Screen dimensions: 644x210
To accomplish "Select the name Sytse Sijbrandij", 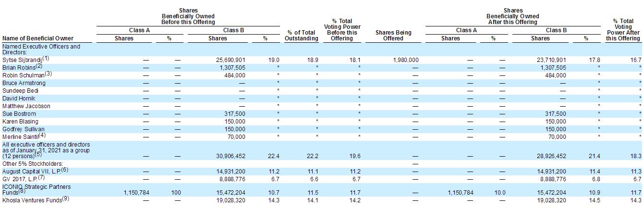I will 23,61.
